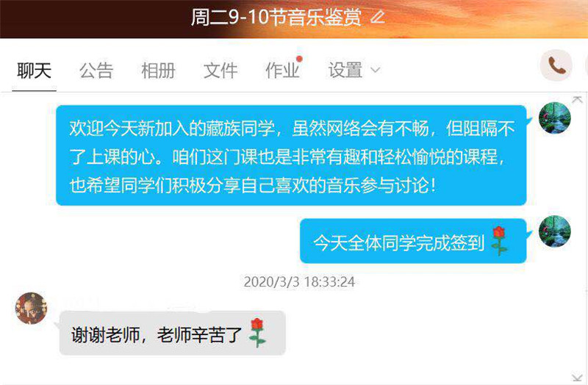Click the chevron arrow next to 设置
The height and width of the screenshot is (385, 588).
pyautogui.click(x=376, y=70)
